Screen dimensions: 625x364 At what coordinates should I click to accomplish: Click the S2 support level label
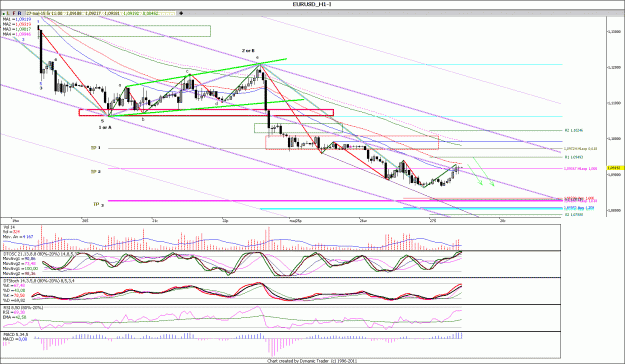click(x=574, y=214)
